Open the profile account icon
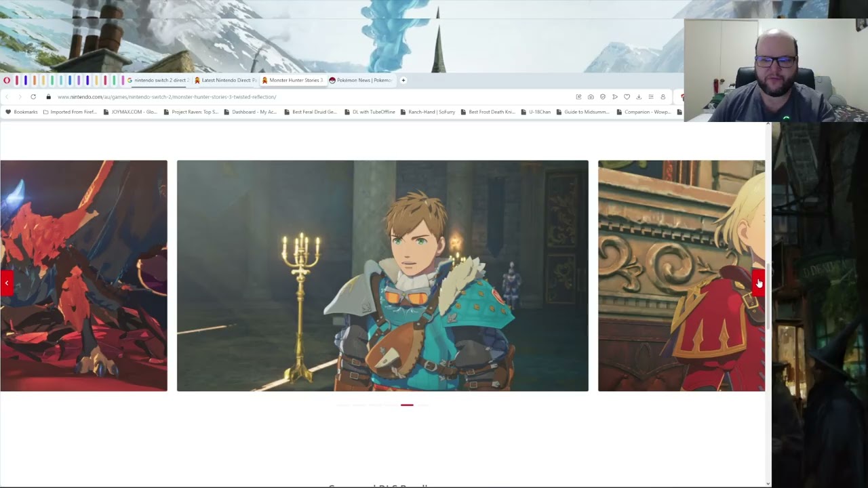 coord(663,97)
